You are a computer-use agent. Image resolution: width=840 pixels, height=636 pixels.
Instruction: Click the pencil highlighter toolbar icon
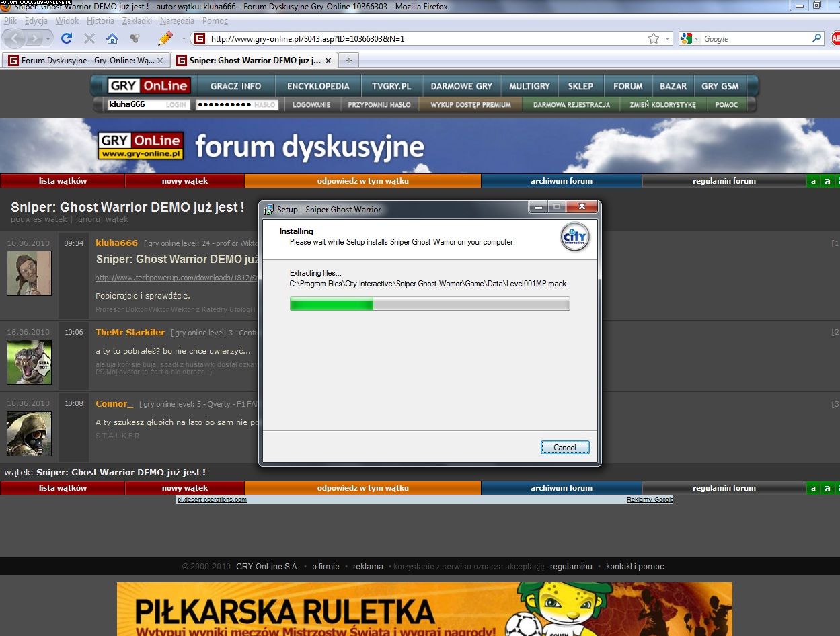pos(165,38)
